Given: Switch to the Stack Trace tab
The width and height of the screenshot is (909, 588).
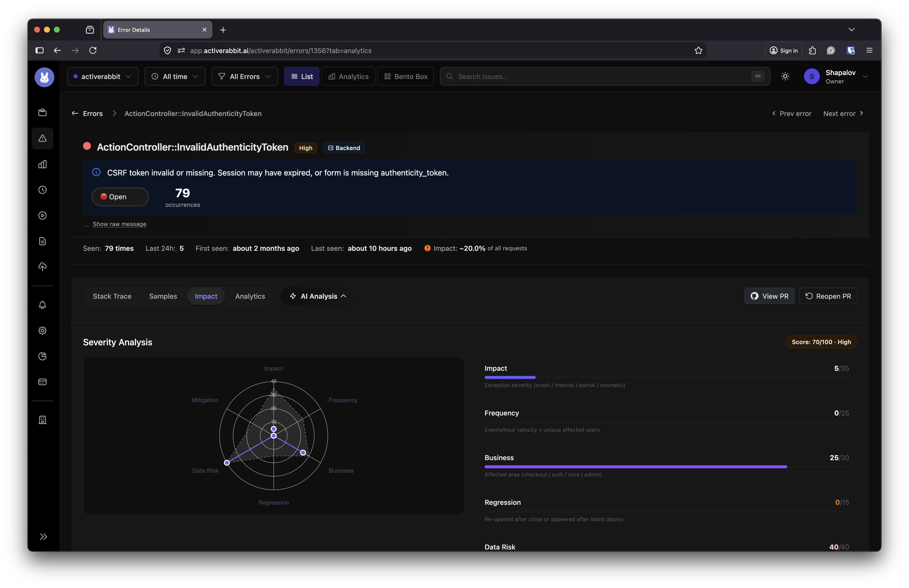Looking at the screenshot, I should pos(112,296).
